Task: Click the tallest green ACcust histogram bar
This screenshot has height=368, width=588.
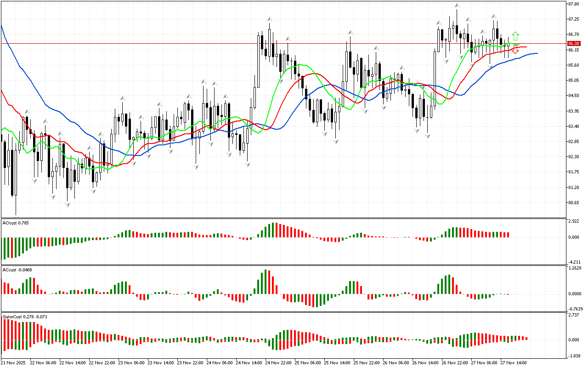Action: pos(266,282)
